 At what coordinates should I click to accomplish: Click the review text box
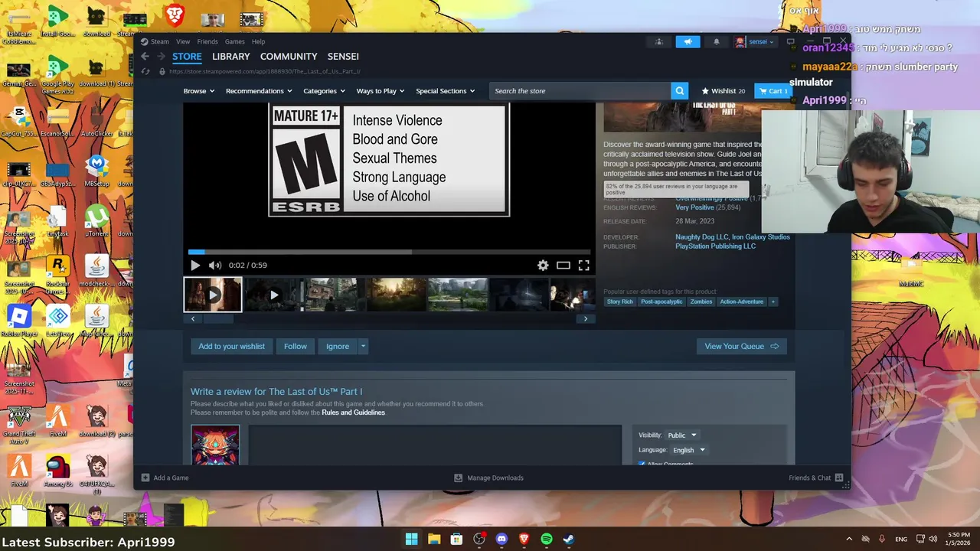pyautogui.click(x=435, y=445)
